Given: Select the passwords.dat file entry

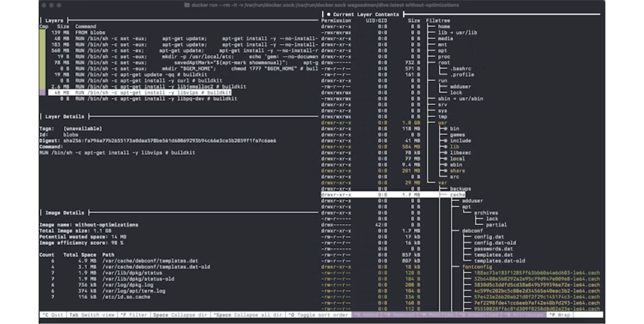Looking at the screenshot, I should tap(493, 249).
